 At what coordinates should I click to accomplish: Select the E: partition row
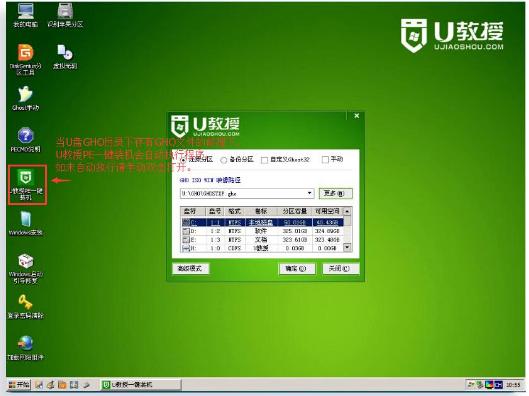[262, 239]
